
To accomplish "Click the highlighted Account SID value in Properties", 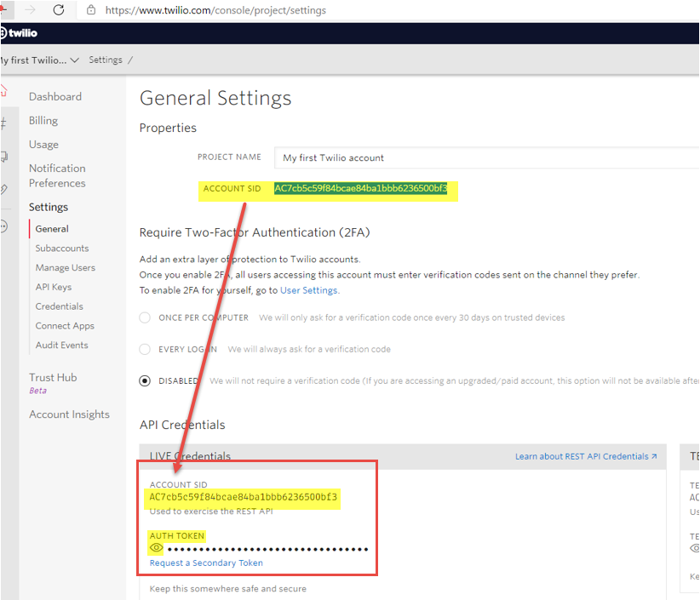I will (x=361, y=188).
